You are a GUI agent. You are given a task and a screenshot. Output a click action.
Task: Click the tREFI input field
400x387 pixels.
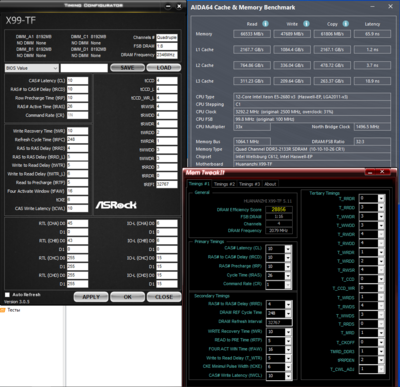pyautogui.click(x=167, y=184)
